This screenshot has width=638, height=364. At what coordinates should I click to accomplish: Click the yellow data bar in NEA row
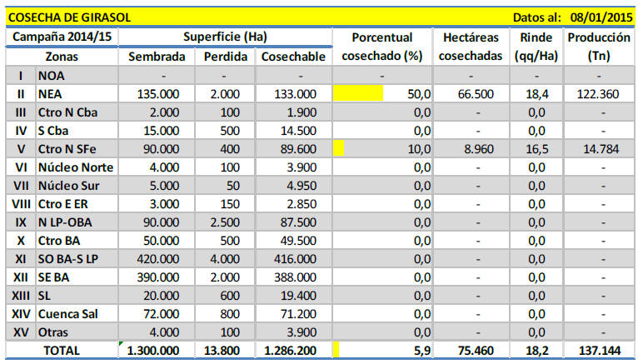pos(357,94)
